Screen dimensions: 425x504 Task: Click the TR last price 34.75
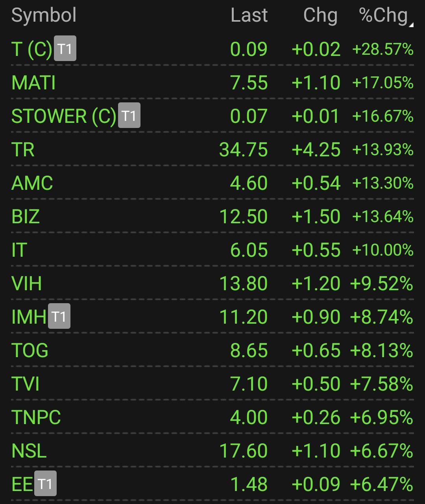click(244, 150)
